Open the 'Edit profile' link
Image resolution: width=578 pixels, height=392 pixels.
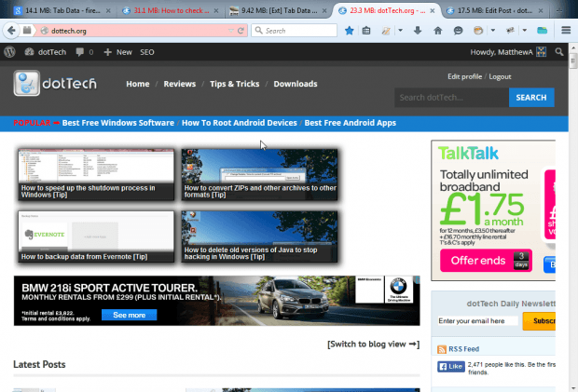tap(464, 76)
